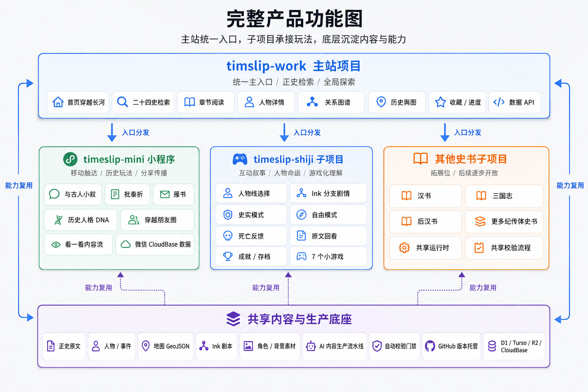Viewport: 588px width, 392px height.
Task: Click the chat bubble icon in 与古人小叙
Action: (54, 194)
